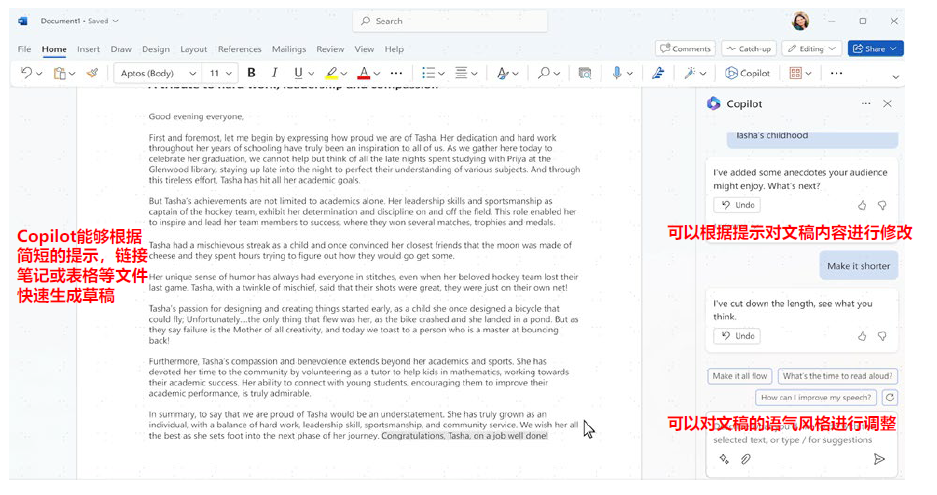Toggle Italic formatting
Screen dimensions: 937x495
[x=274, y=73]
